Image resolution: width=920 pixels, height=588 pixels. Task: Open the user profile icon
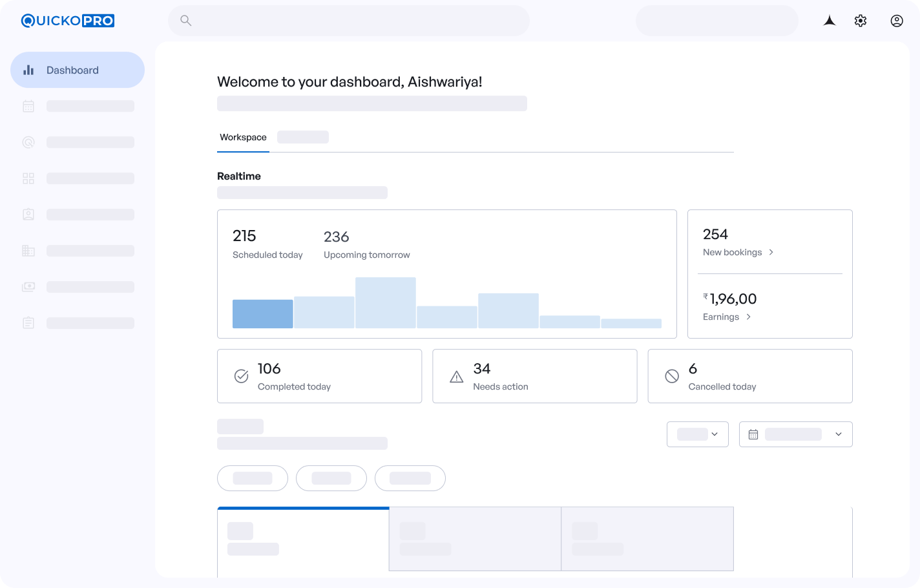tap(897, 21)
